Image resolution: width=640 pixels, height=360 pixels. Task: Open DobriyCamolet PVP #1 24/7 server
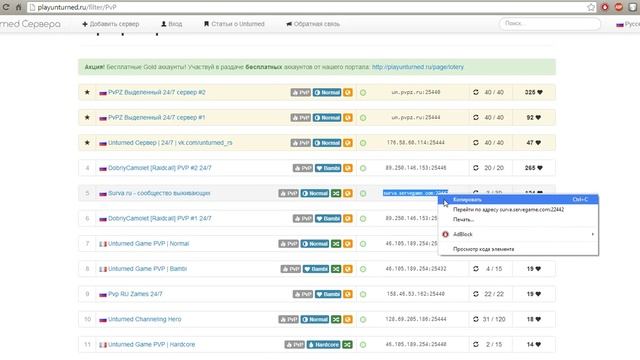160,218
